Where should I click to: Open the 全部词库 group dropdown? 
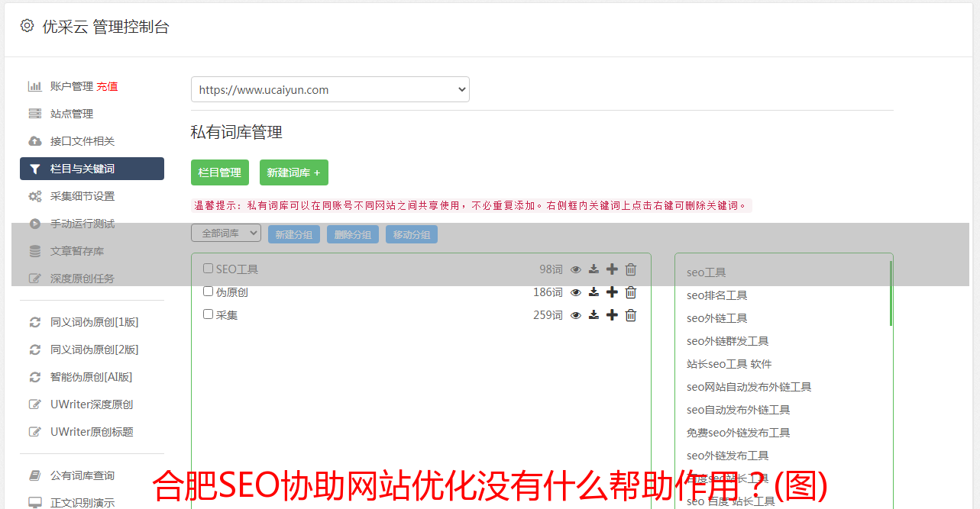(x=226, y=234)
